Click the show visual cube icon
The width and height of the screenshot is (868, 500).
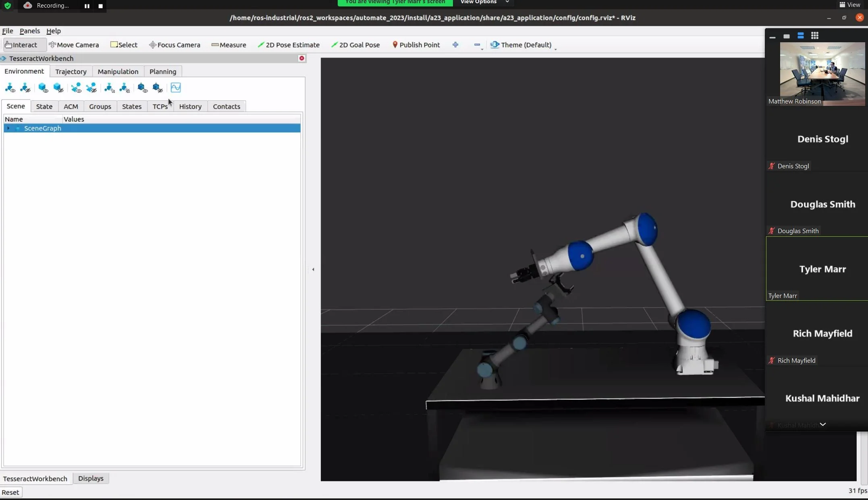(43, 87)
